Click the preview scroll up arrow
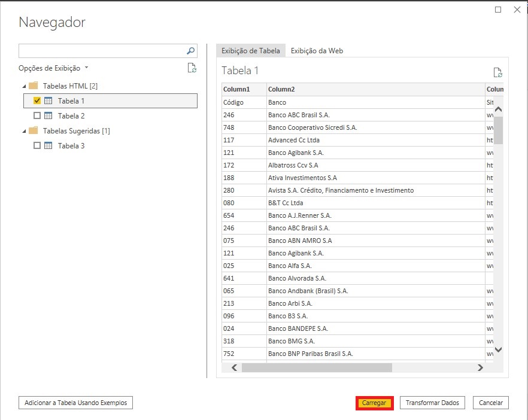Viewport: 528px width, 420px height. click(x=498, y=109)
